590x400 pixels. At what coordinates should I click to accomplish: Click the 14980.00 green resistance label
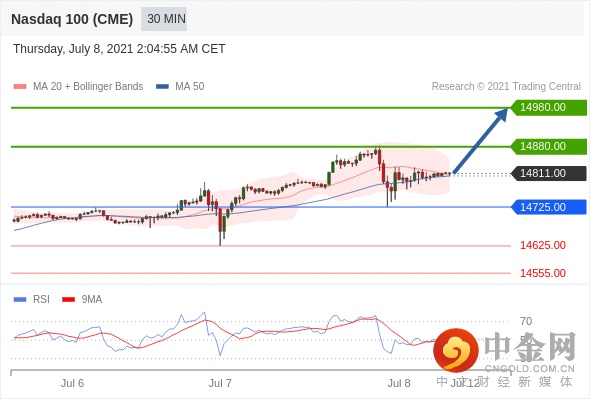click(x=549, y=108)
